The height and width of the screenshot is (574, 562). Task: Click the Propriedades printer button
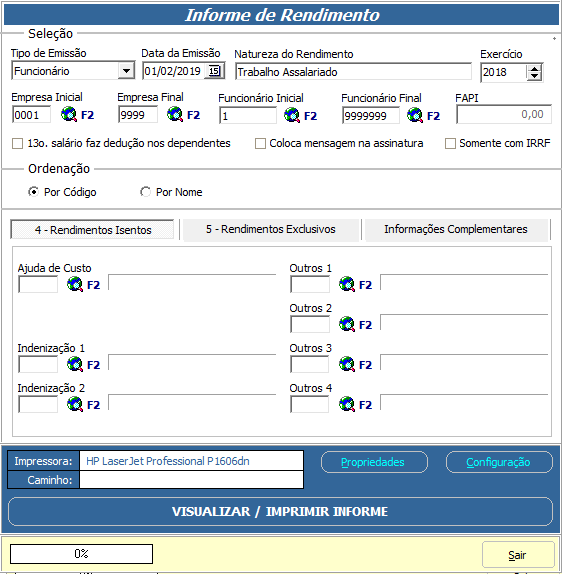click(x=374, y=462)
